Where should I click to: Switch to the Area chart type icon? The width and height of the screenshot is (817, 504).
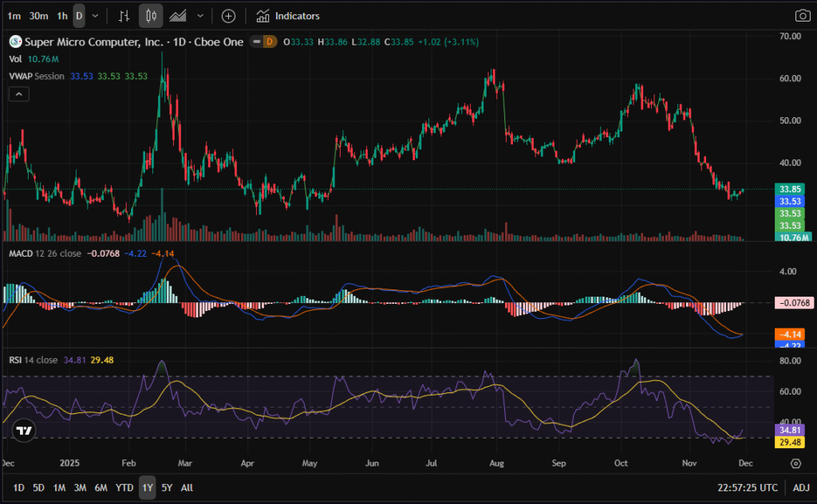[178, 16]
